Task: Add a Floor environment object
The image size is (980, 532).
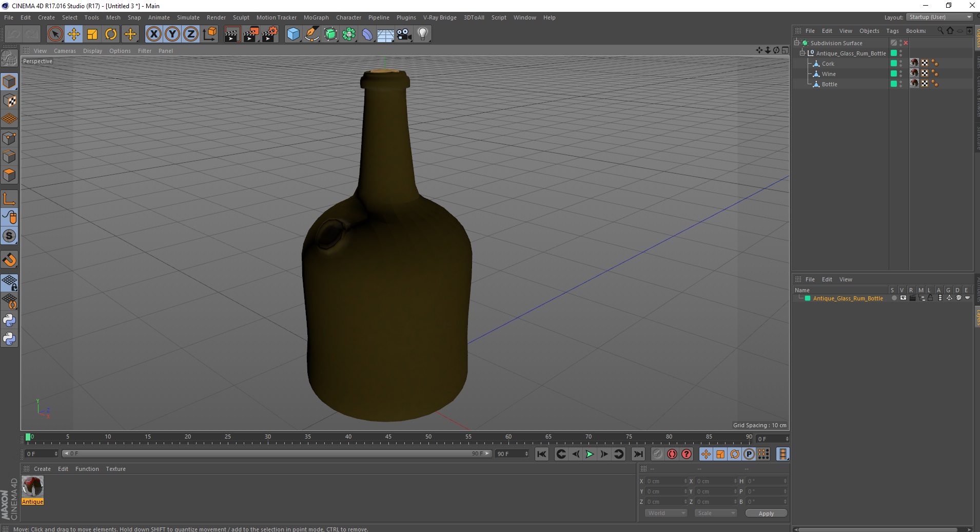Action: click(386, 34)
